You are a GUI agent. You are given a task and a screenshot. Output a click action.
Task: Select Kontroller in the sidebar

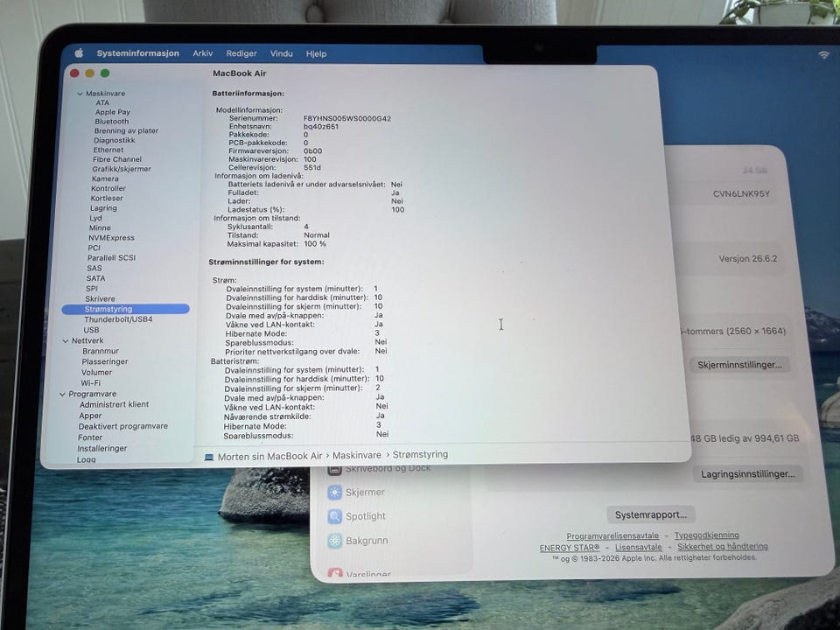click(108, 189)
